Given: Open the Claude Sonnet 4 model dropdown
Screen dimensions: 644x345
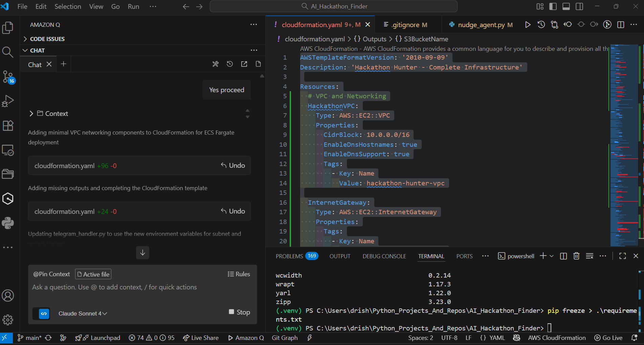Looking at the screenshot, I should (x=82, y=313).
